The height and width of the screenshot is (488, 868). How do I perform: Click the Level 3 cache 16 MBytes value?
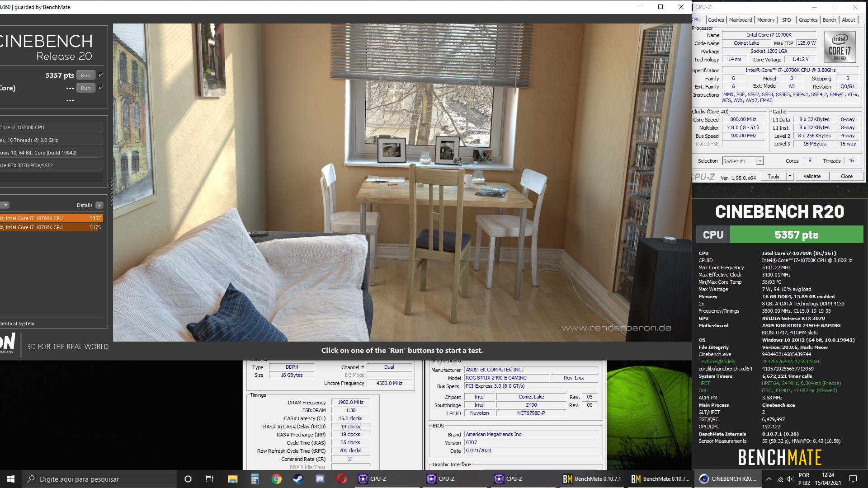point(814,144)
